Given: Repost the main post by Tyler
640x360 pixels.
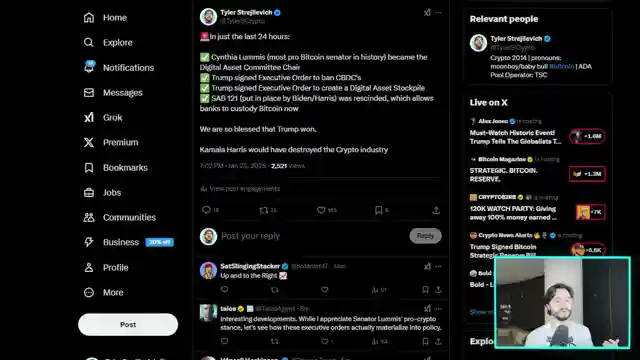Looking at the screenshot, I should pyautogui.click(x=264, y=210).
